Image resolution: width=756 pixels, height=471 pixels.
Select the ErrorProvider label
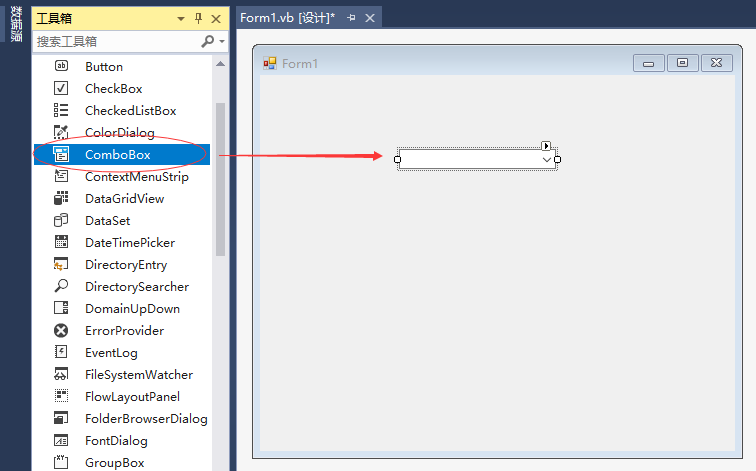point(124,331)
